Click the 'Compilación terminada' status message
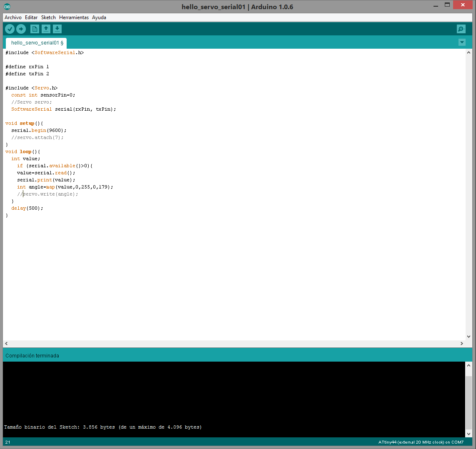 tap(32, 355)
